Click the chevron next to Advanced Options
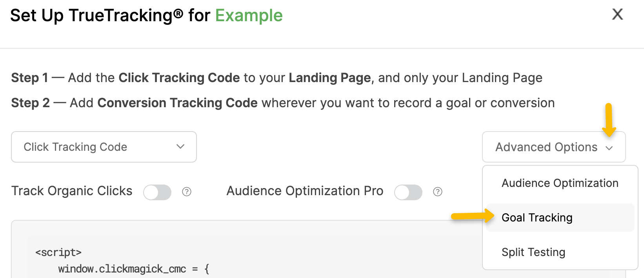The width and height of the screenshot is (644, 278). [609, 148]
